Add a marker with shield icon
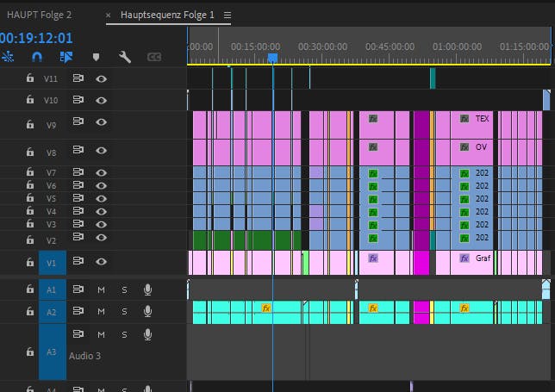Viewport: 555px width, 392px height. tap(96, 57)
